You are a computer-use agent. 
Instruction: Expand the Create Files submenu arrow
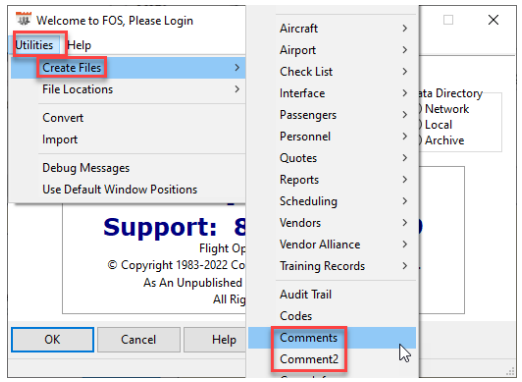click(237, 68)
